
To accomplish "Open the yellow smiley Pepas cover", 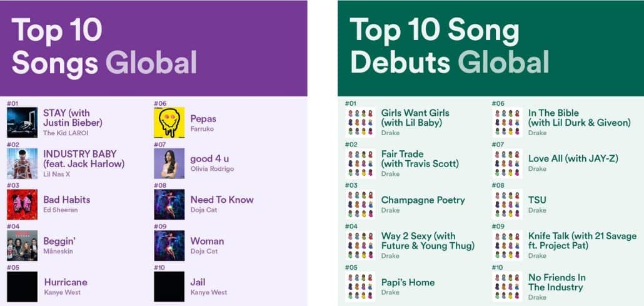I will [169, 123].
